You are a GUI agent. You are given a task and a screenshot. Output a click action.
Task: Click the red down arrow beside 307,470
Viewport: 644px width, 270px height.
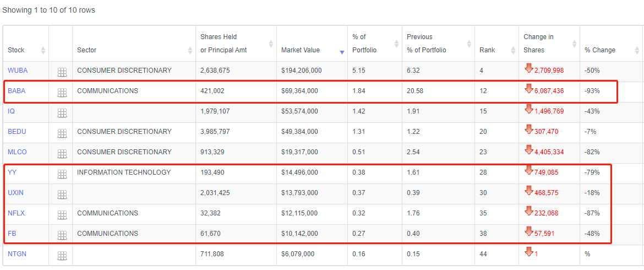click(x=528, y=129)
